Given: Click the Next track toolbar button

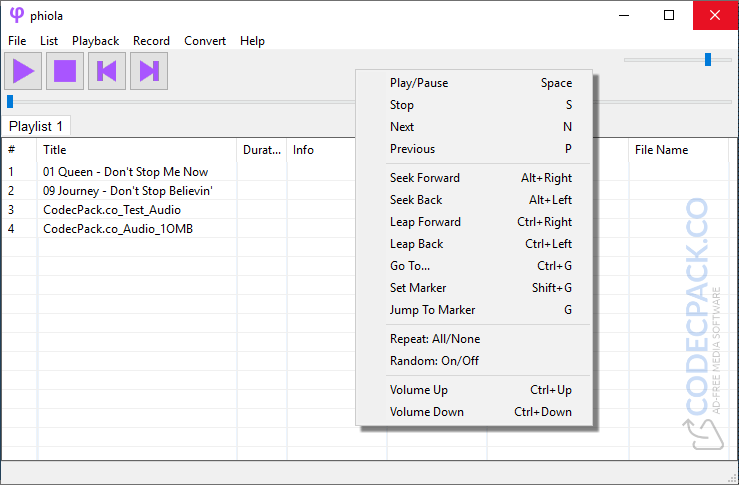Looking at the screenshot, I should click(x=149, y=71).
